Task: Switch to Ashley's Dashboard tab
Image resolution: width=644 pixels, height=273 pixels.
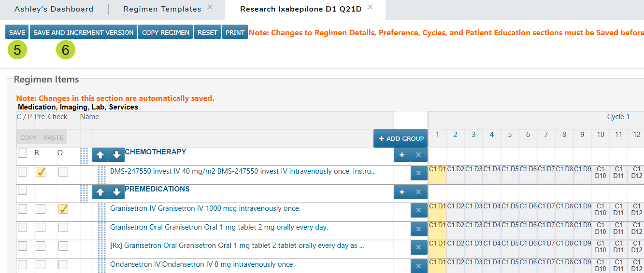Action: (x=54, y=9)
